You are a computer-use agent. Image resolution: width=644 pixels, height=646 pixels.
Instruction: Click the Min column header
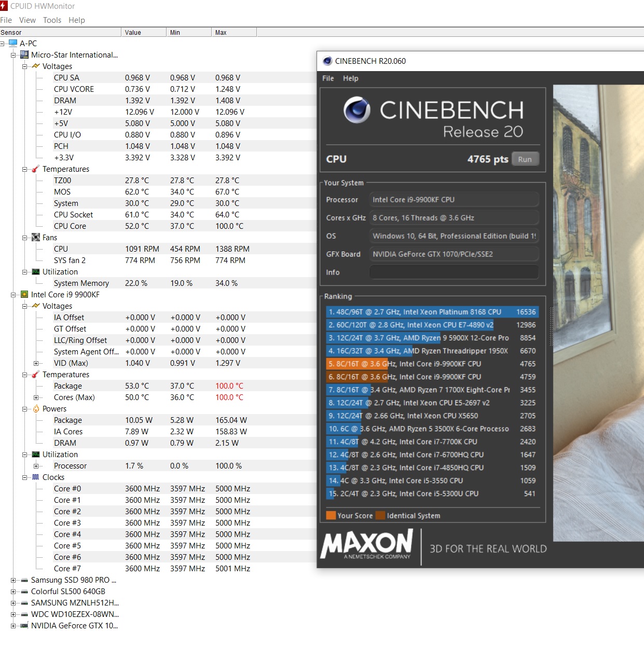click(x=189, y=32)
